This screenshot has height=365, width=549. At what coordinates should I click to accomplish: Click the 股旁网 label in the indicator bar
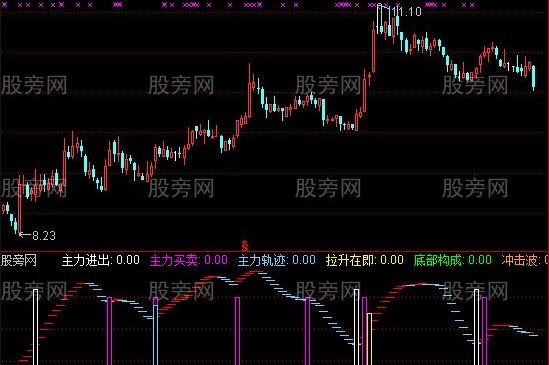pos(19,260)
